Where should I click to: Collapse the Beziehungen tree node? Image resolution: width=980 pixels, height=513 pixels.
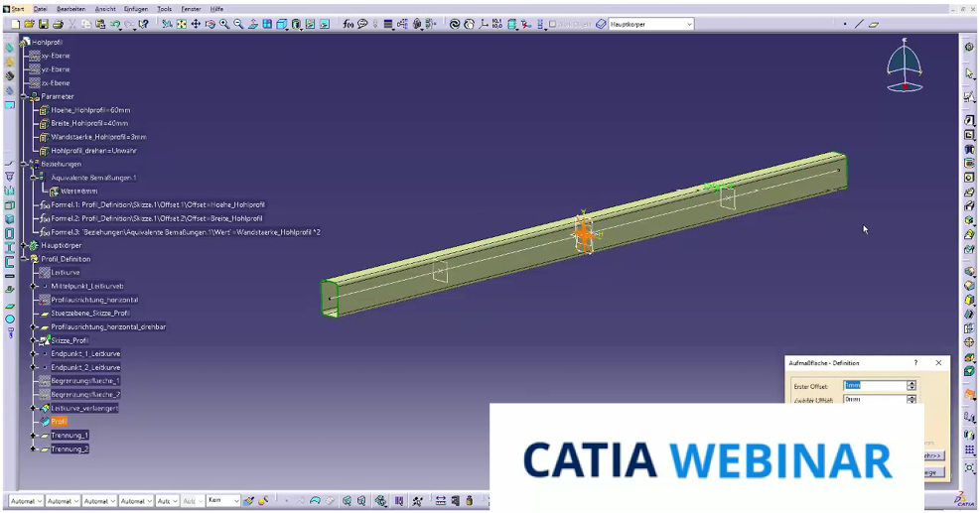pyautogui.click(x=25, y=165)
